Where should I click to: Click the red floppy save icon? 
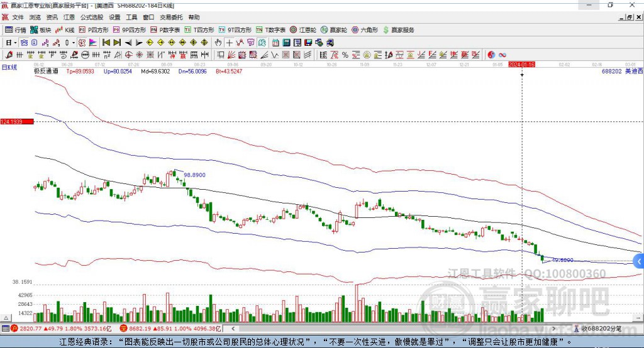point(308,43)
